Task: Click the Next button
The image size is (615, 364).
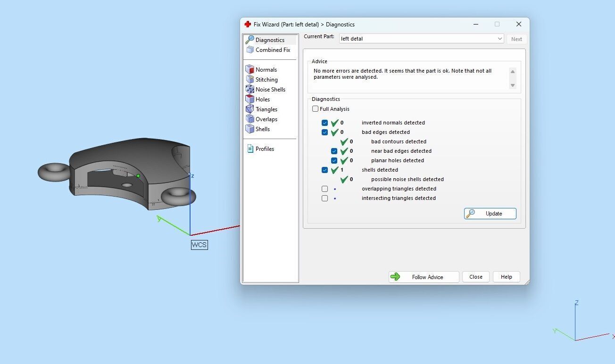Action: [x=517, y=39]
